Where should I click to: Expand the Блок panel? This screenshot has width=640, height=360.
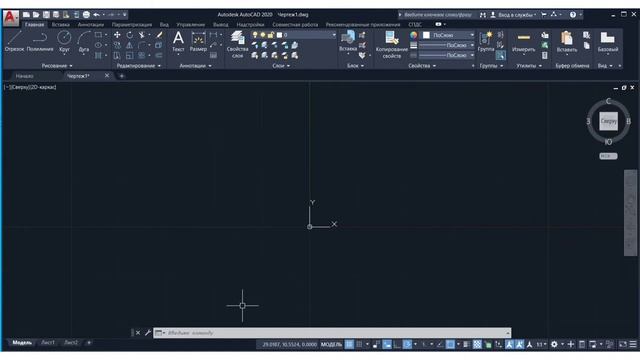[355, 66]
